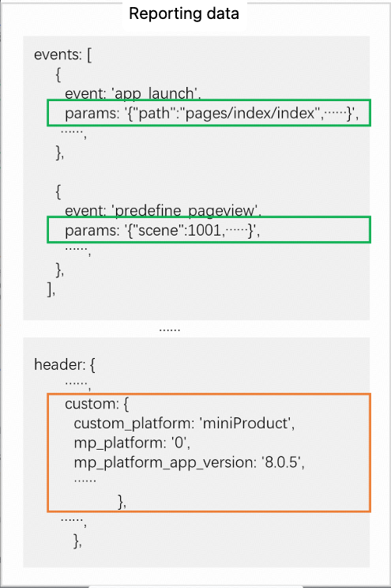
Task: Click the opening brace of second event
Action: (x=58, y=191)
